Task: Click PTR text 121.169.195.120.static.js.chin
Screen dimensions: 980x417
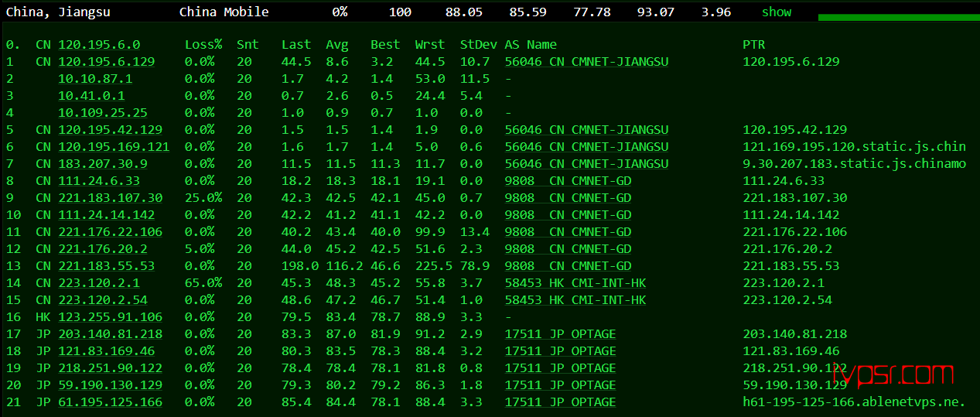Action: (854, 147)
